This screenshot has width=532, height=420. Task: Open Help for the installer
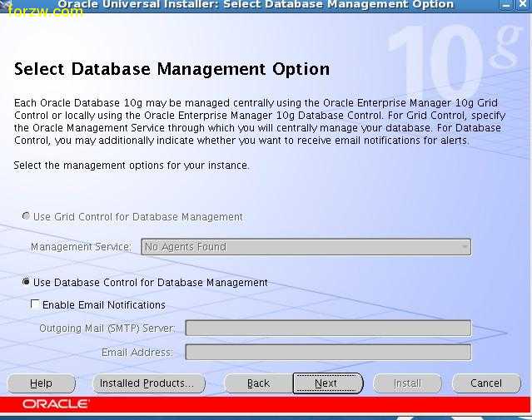click(x=41, y=383)
